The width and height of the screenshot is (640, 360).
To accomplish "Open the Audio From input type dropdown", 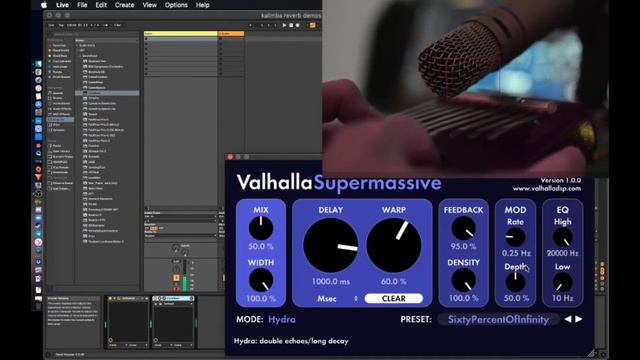I will pos(181,216).
